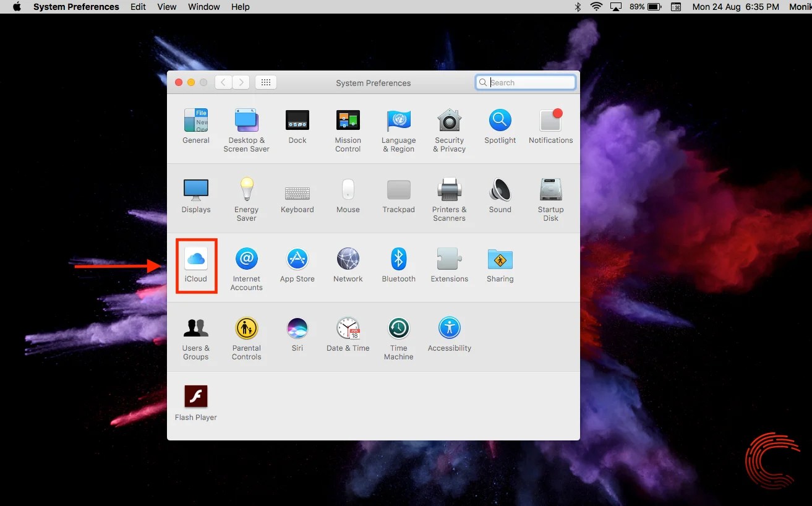Open Time Machine settings
Viewport: 812px width, 506px height.
click(398, 333)
